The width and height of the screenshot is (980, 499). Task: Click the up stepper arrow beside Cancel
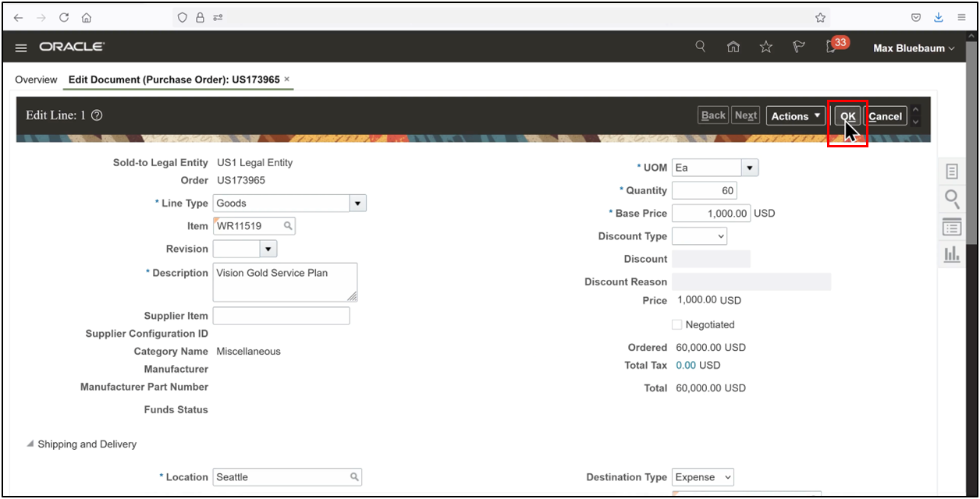tap(914, 110)
